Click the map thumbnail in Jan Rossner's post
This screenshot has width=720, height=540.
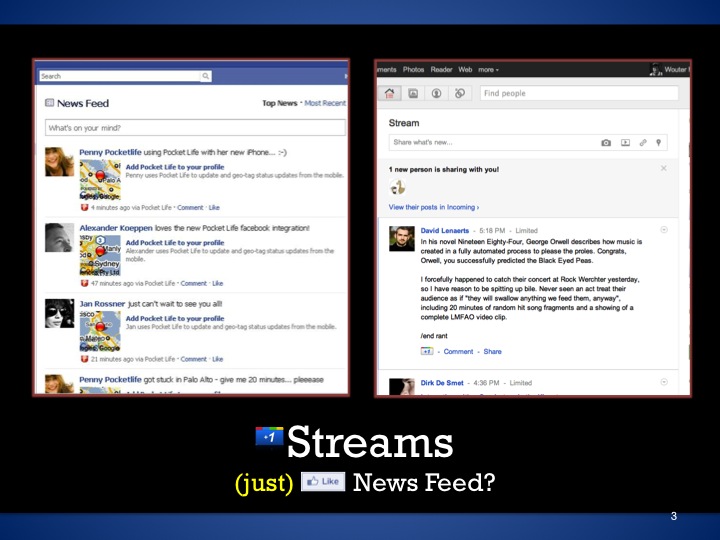point(100,333)
